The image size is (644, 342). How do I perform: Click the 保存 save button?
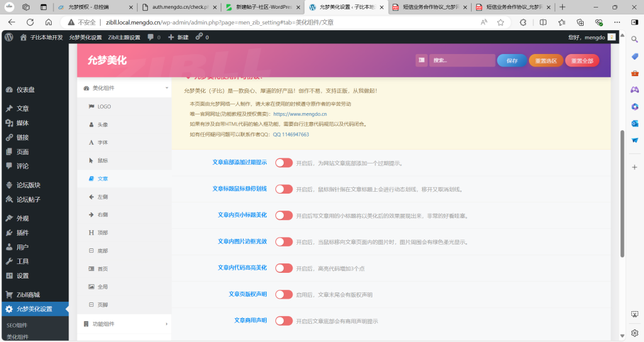[512, 60]
